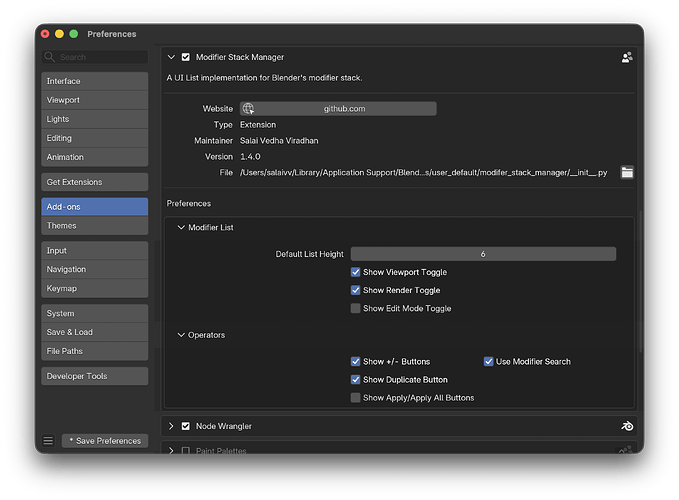Viewport: 679px width, 500px height.
Task: Go to the File Paths tab
Action: [x=94, y=351]
